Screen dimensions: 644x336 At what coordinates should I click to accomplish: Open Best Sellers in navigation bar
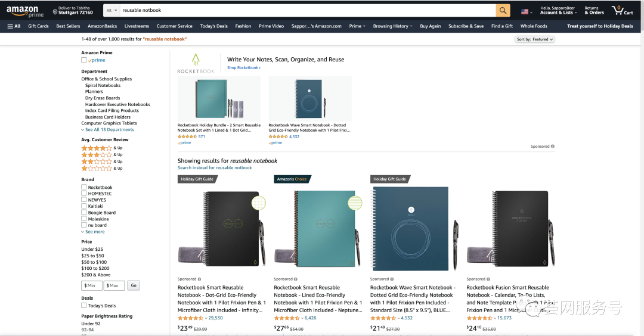68,26
